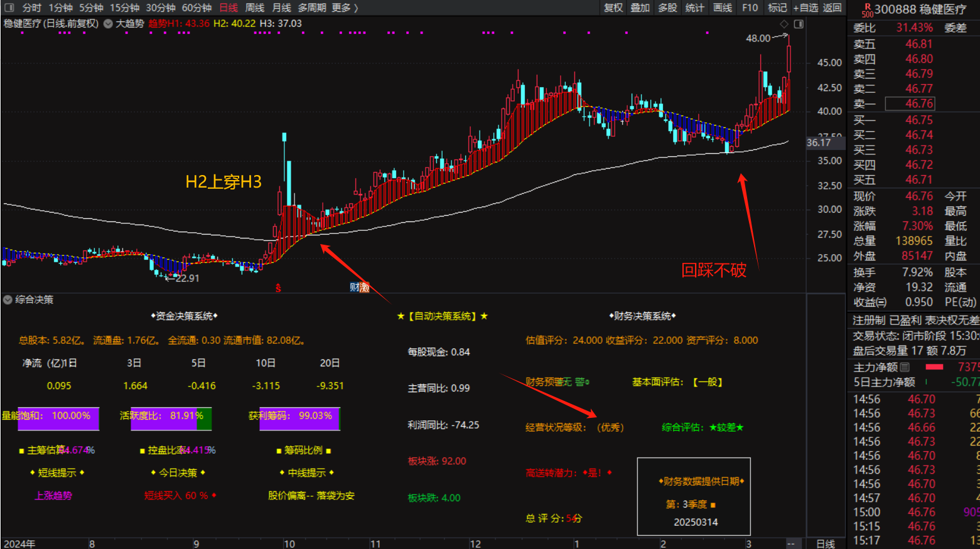The image size is (980, 549).
Task: Click the 激 orange marker on timeline
Action: click(365, 287)
